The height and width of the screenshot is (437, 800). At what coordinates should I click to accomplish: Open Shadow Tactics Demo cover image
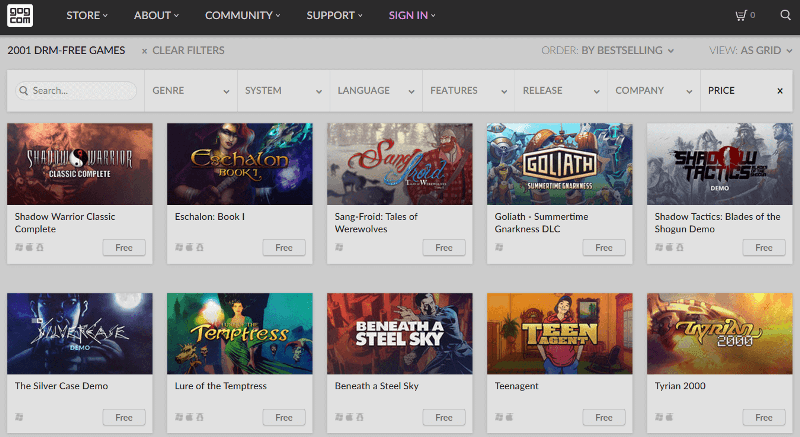719,164
